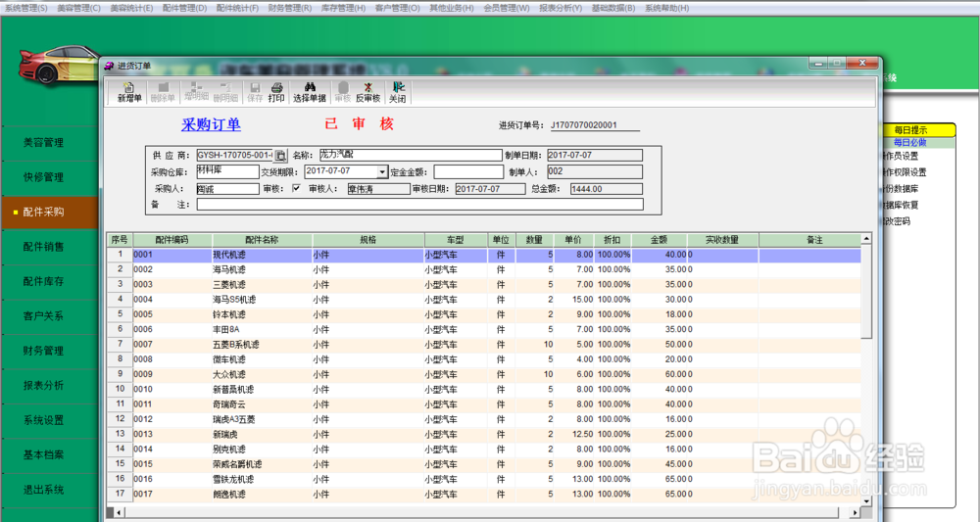Screen dimensions: 980x522
Task: Click the 配件名称 column header
Action: [262, 240]
